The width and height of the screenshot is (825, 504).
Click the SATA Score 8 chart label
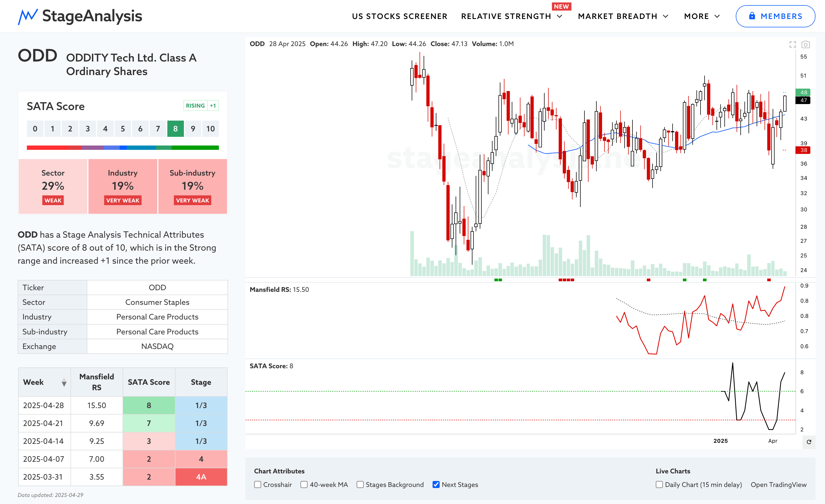(271, 366)
